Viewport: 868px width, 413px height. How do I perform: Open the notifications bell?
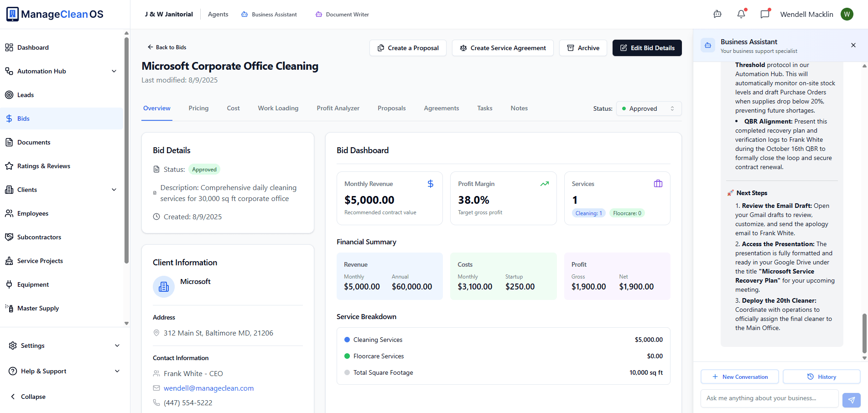pos(741,14)
